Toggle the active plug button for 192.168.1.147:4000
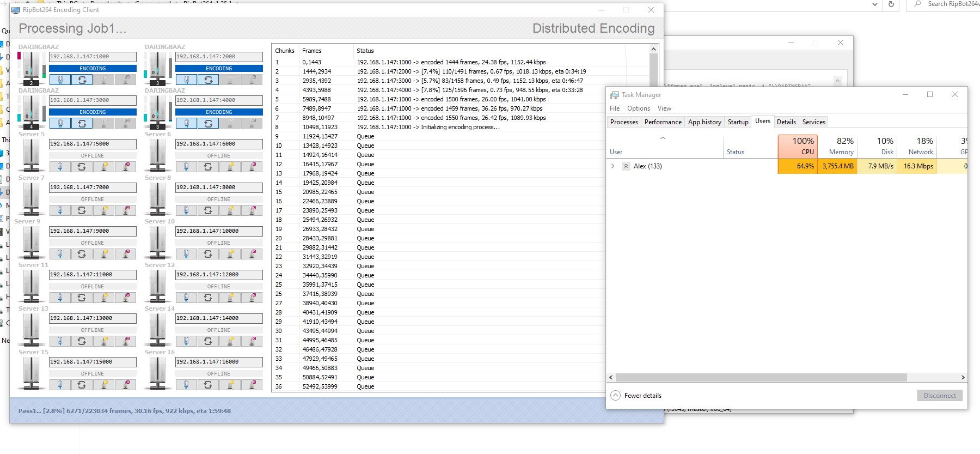 coord(186,123)
